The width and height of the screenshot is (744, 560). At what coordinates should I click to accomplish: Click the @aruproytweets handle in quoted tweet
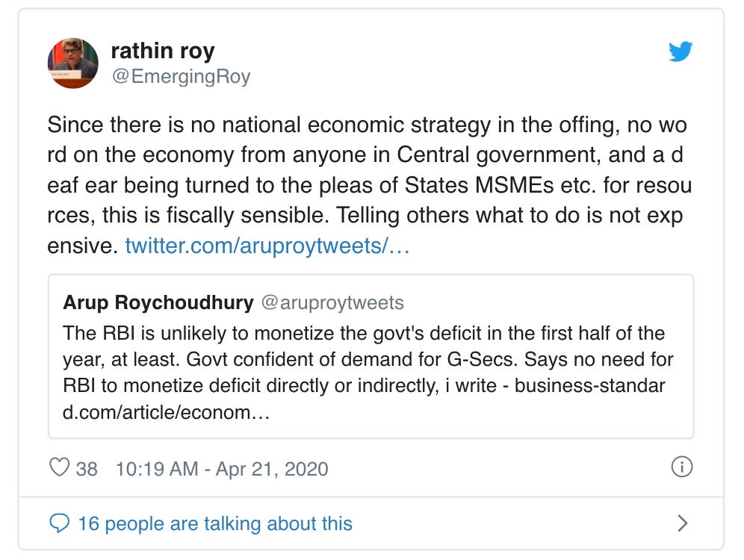click(332, 302)
